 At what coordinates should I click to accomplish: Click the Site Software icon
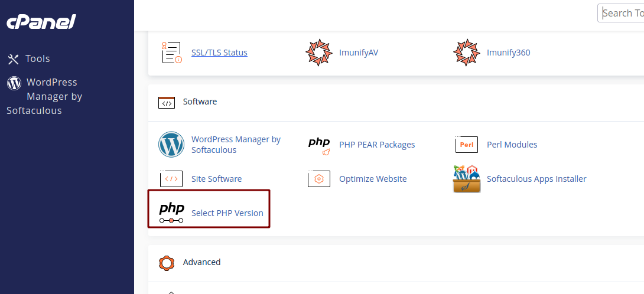(x=171, y=179)
